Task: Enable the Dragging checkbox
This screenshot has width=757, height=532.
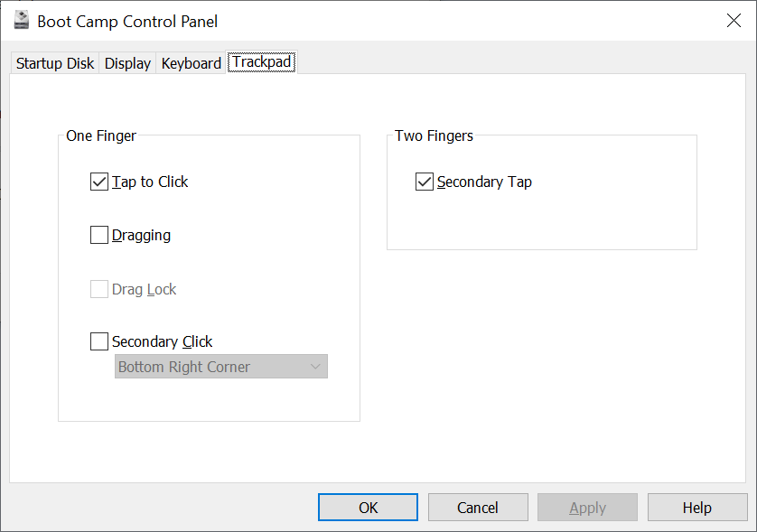Action: coord(99,235)
